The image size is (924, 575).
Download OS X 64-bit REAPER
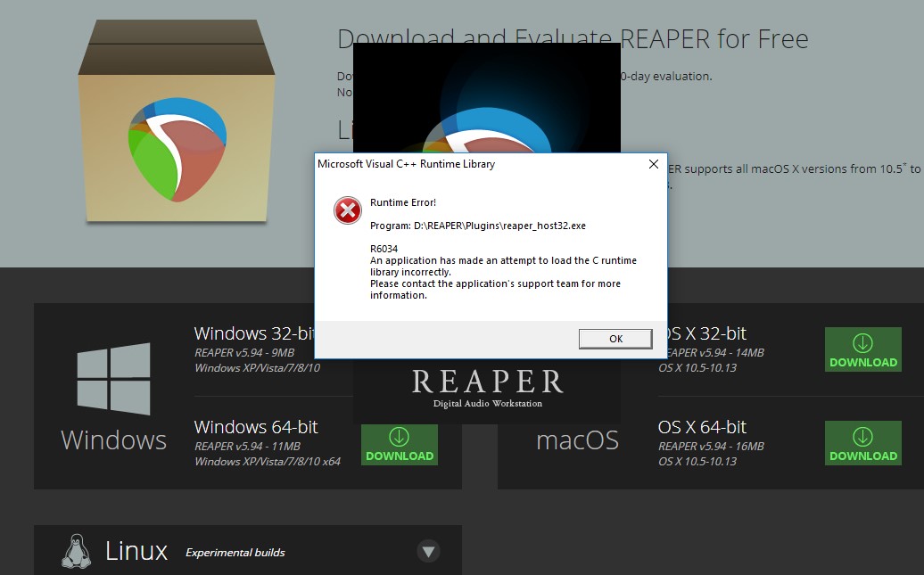tap(863, 443)
